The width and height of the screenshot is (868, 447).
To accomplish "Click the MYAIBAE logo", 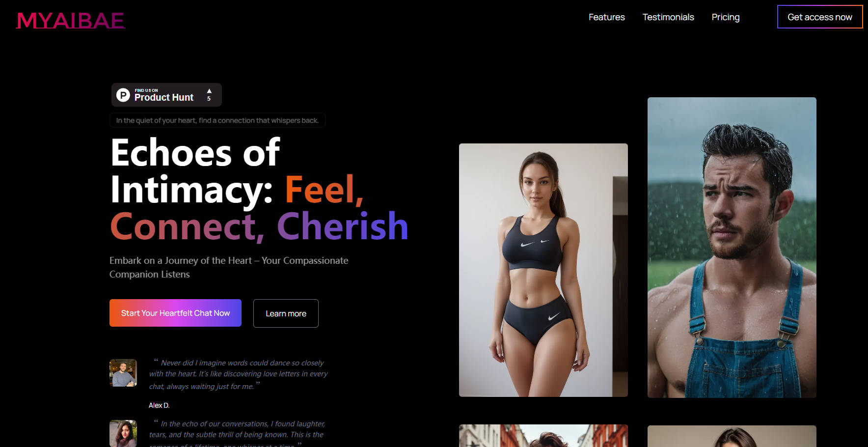I will tap(71, 21).
